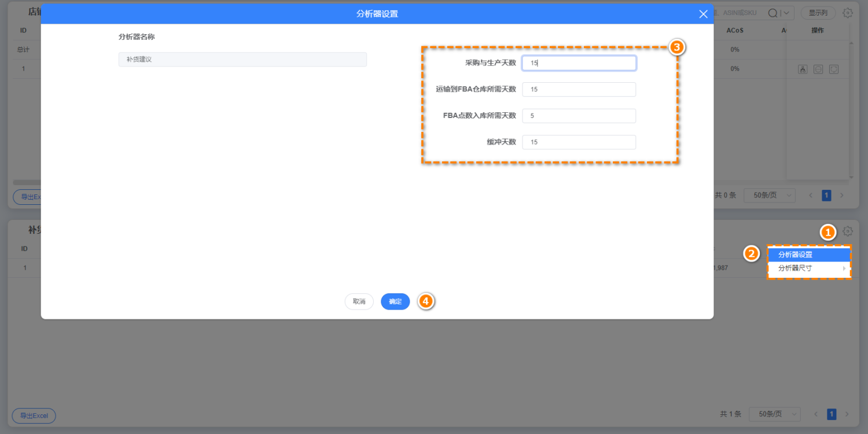Go to next page in lower pagination
Screen dimensions: 868x434
coord(847,414)
